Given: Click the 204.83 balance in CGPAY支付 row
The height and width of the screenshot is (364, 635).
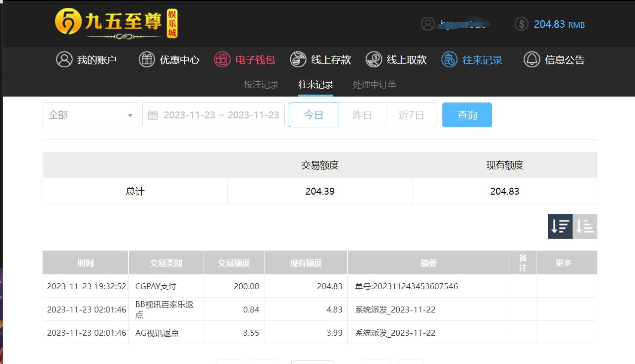Looking at the screenshot, I should 330,286.
